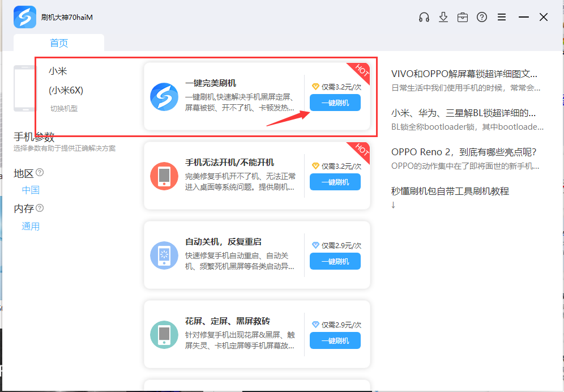The height and width of the screenshot is (392, 564).
Task: Click the 自动关机 blue phone icon
Action: point(164,255)
